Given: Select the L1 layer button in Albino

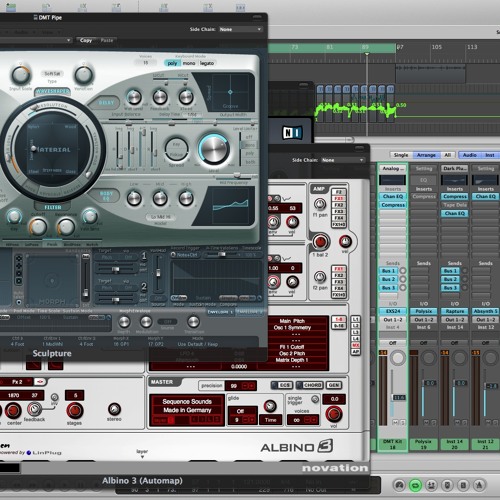Looking at the screenshot, I should tap(356, 319).
